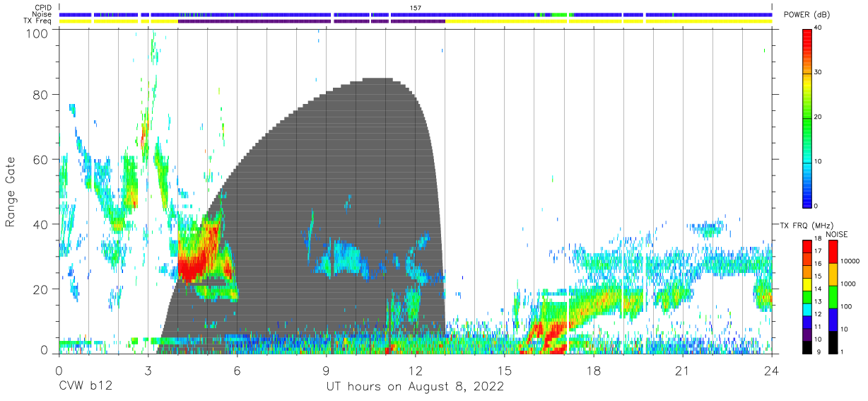Click the "Noise" row label at top left
Image resolution: width=868 pixels, height=401 pixels.
43,14
